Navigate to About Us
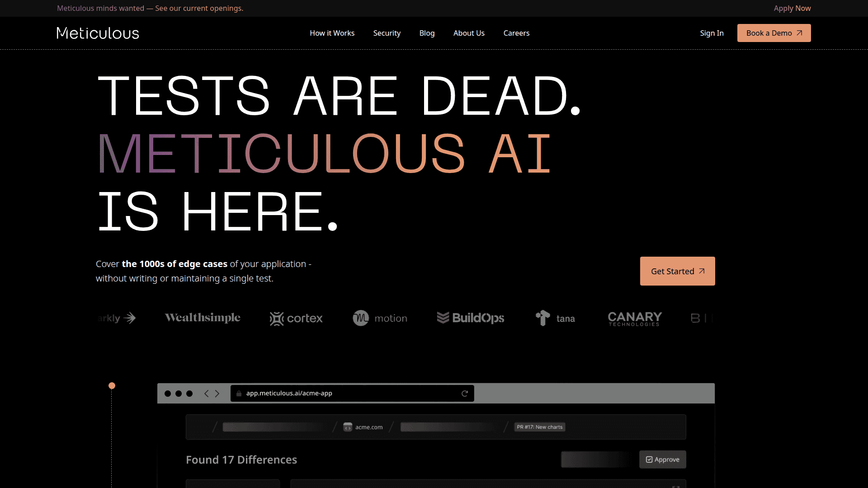 pos(469,33)
